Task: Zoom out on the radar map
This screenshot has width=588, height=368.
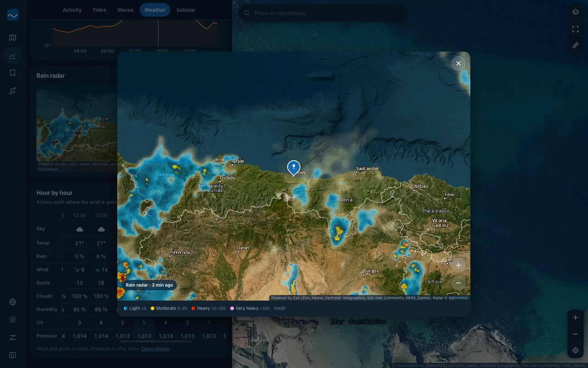Action: (458, 283)
